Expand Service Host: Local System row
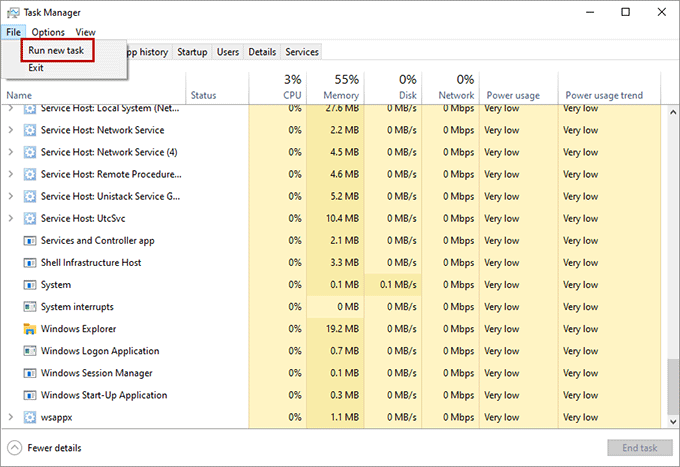 pyautogui.click(x=11, y=108)
